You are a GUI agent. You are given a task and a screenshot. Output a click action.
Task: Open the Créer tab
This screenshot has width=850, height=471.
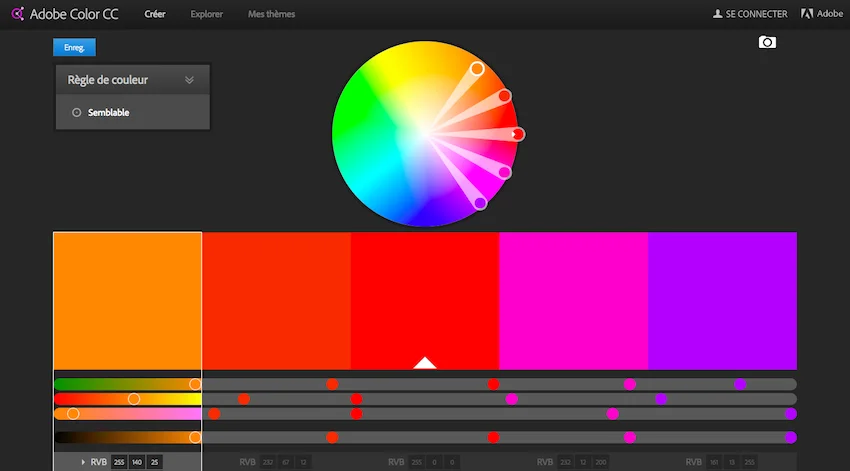pyautogui.click(x=154, y=14)
